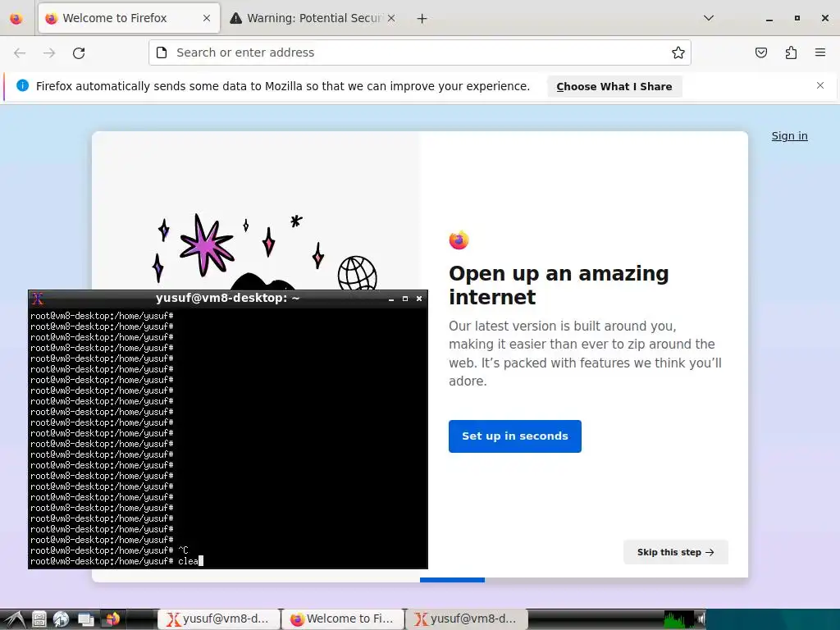This screenshot has width=840, height=630.
Task: Open Firefox View icon in the tab bar
Action: tap(16, 18)
